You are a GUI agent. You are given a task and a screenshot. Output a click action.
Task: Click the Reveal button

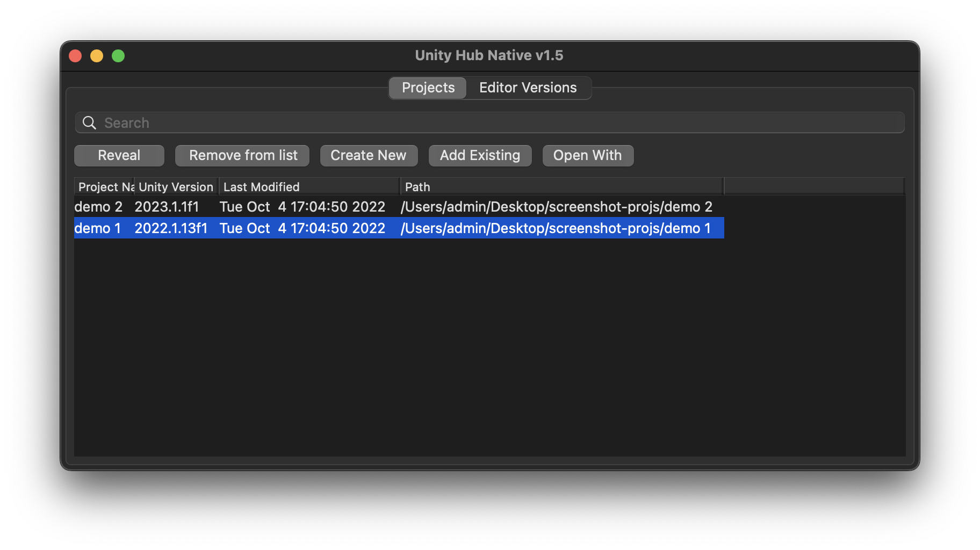click(x=119, y=155)
